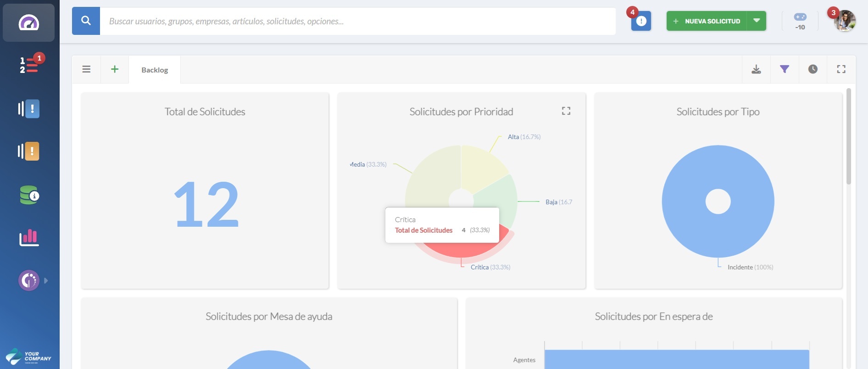The width and height of the screenshot is (868, 369).
Task: Click the gamification controller -10 icon
Action: [x=800, y=21]
